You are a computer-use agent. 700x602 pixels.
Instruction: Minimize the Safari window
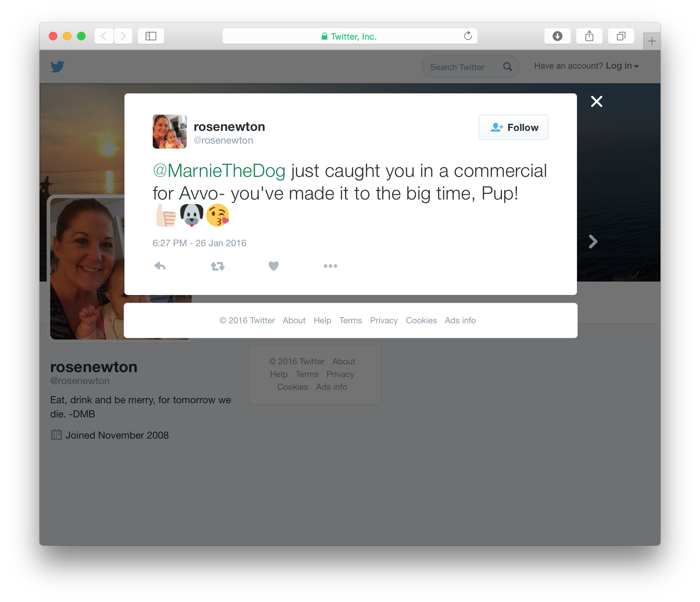67,36
